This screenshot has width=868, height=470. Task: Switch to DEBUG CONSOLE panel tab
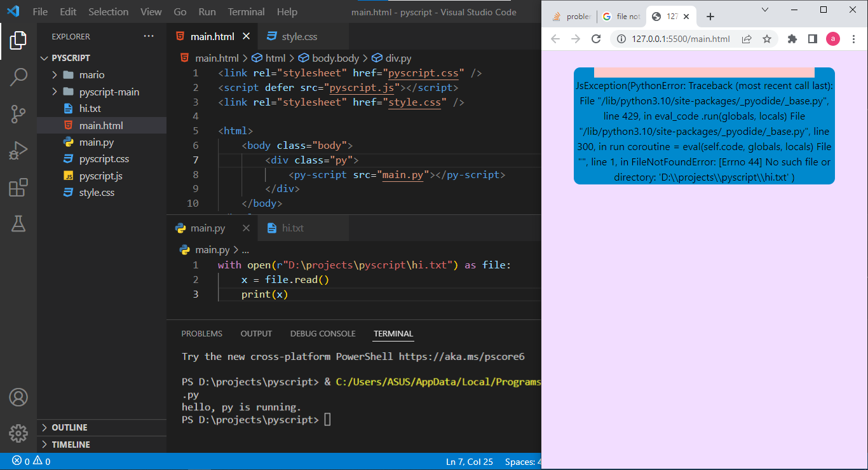click(x=323, y=333)
